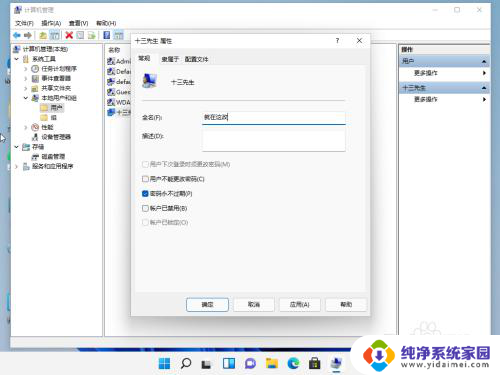The image size is (500, 375).
Task: Click the Admi... user icon in list
Action: pyautogui.click(x=111, y=61)
